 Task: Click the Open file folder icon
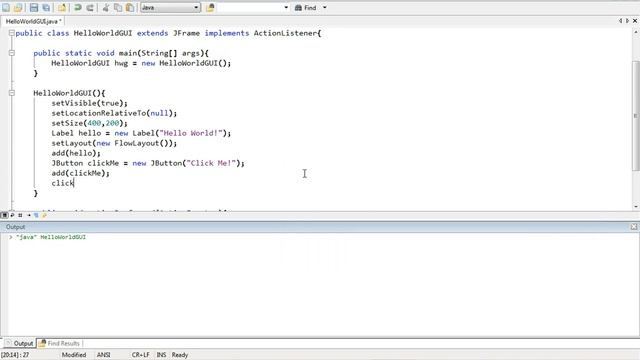pyautogui.click(x=18, y=7)
